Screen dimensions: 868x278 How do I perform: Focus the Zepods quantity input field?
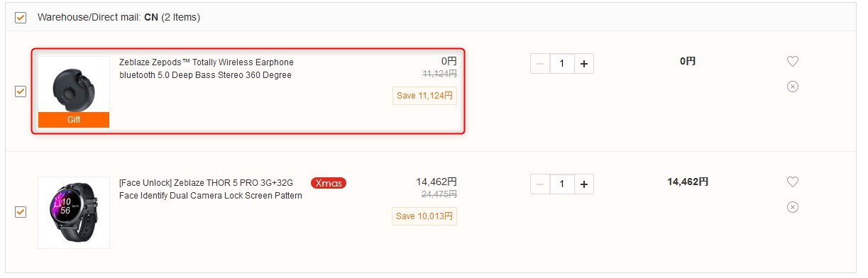coord(562,64)
